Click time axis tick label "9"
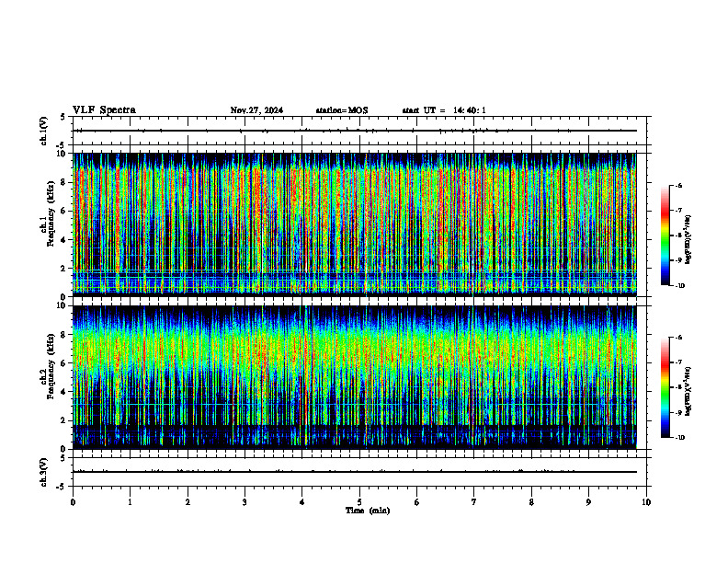728x563 pixels. tap(588, 502)
